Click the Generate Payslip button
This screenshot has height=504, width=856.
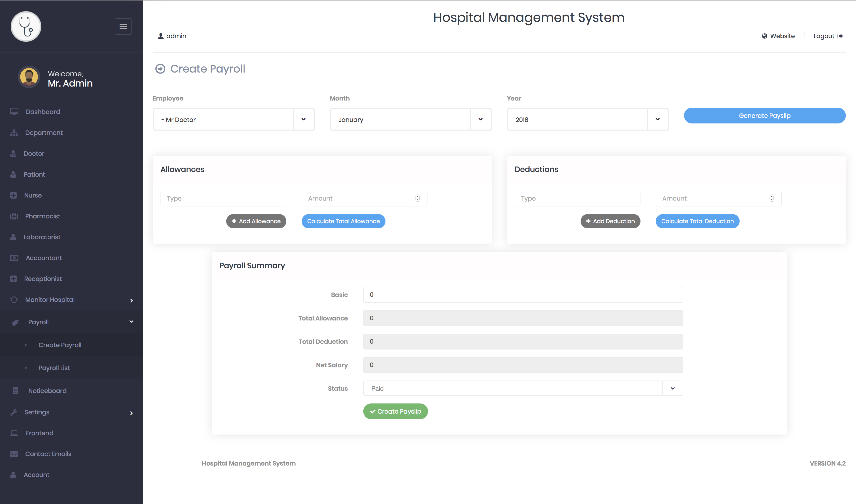coord(765,116)
